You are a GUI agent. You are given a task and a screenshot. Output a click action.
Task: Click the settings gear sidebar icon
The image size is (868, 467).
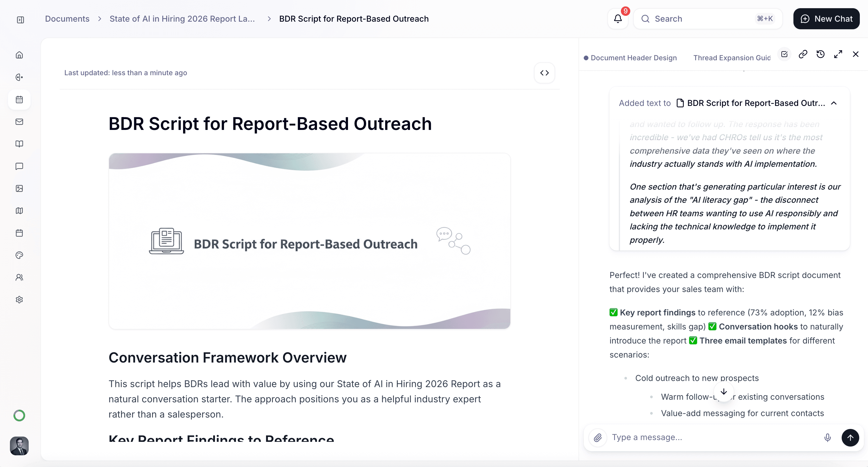click(20, 300)
